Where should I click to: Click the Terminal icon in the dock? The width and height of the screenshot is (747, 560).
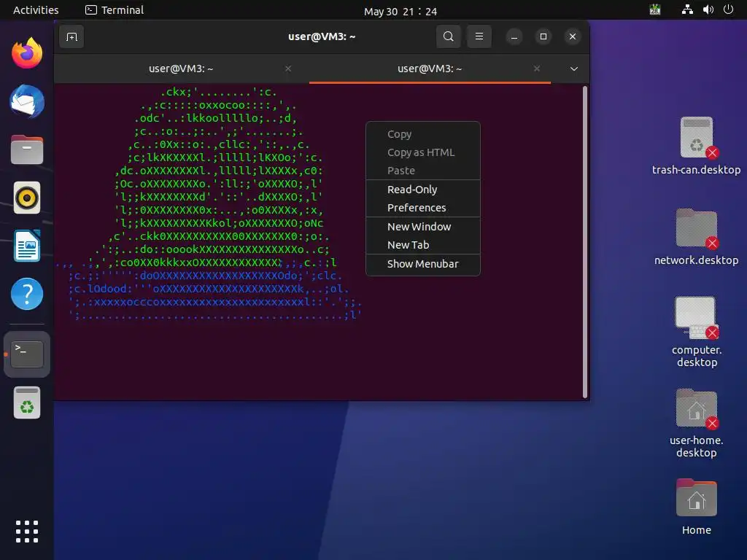click(27, 354)
